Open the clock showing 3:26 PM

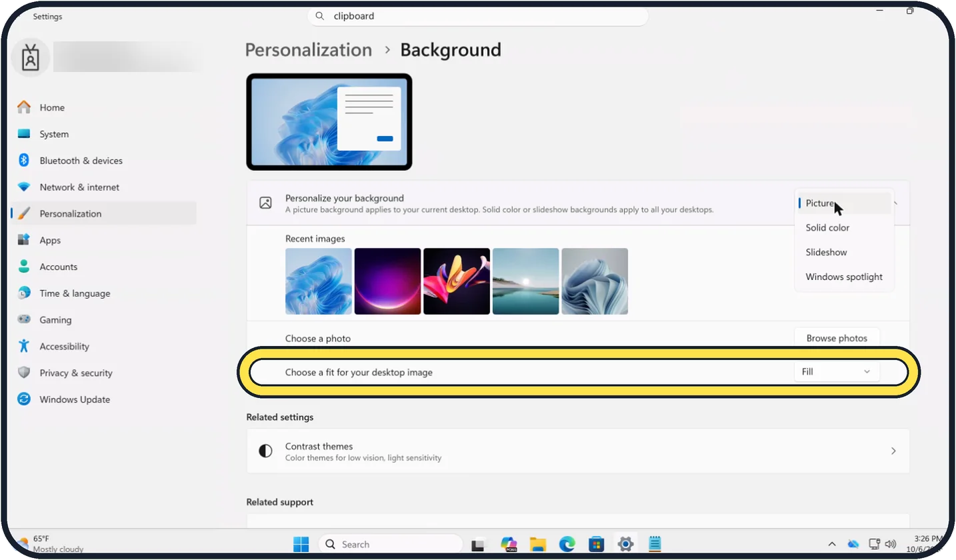click(927, 544)
